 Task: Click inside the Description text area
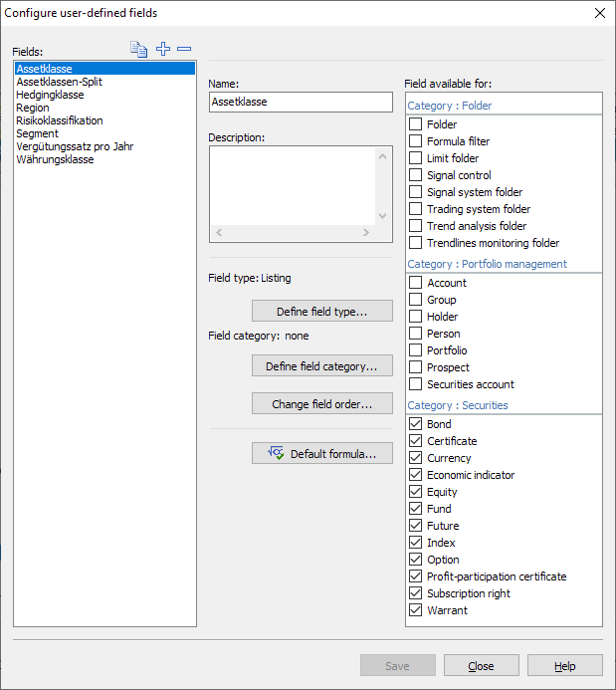point(293,185)
